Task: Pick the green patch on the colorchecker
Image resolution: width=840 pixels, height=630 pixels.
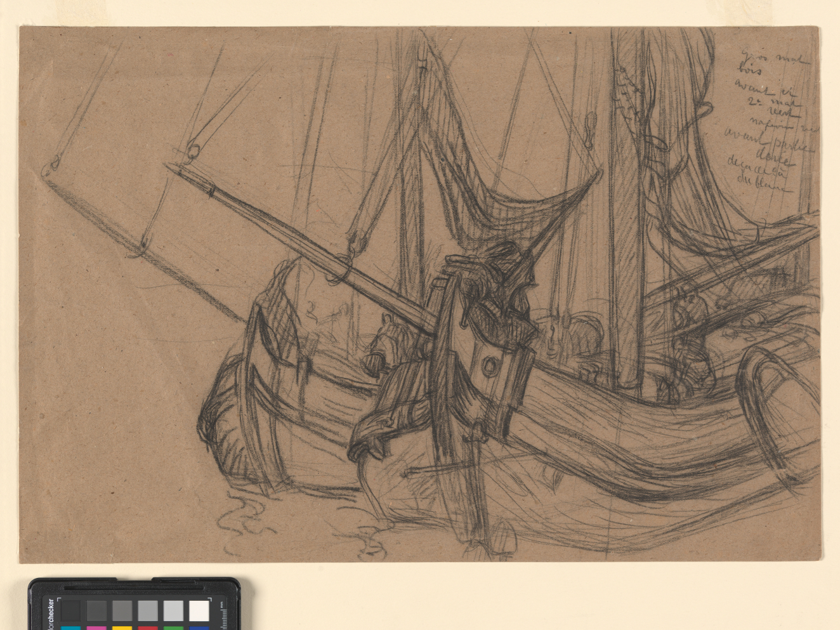Action: pyautogui.click(x=173, y=627)
